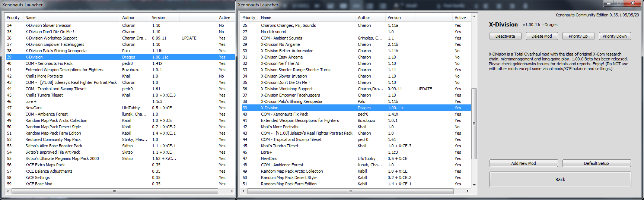Image resolution: width=644 pixels, height=201 pixels.
Task: Sort by Version column in right window
Action: coord(401,18)
